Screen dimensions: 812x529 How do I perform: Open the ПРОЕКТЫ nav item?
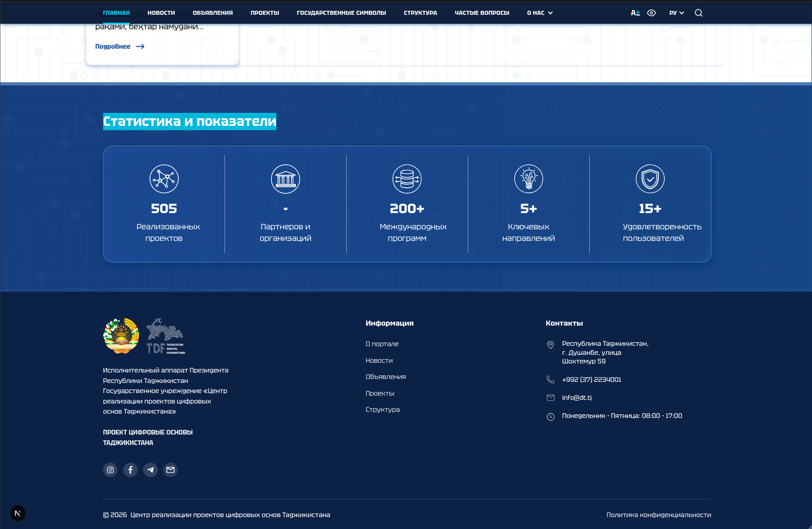pyautogui.click(x=265, y=13)
